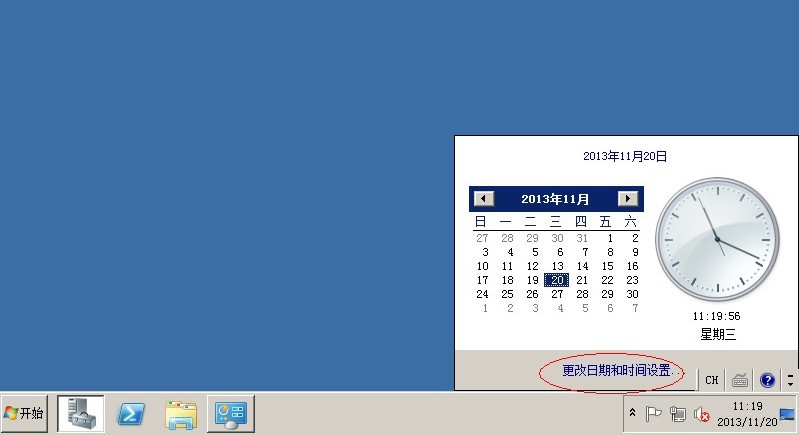799x435 pixels.
Task: Launch Server Manager from the taskbar
Action: (81, 413)
